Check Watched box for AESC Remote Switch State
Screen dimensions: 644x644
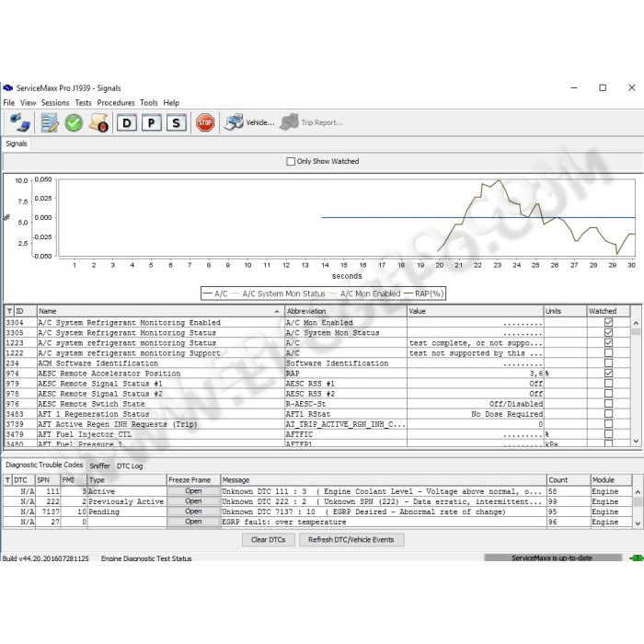click(607, 404)
